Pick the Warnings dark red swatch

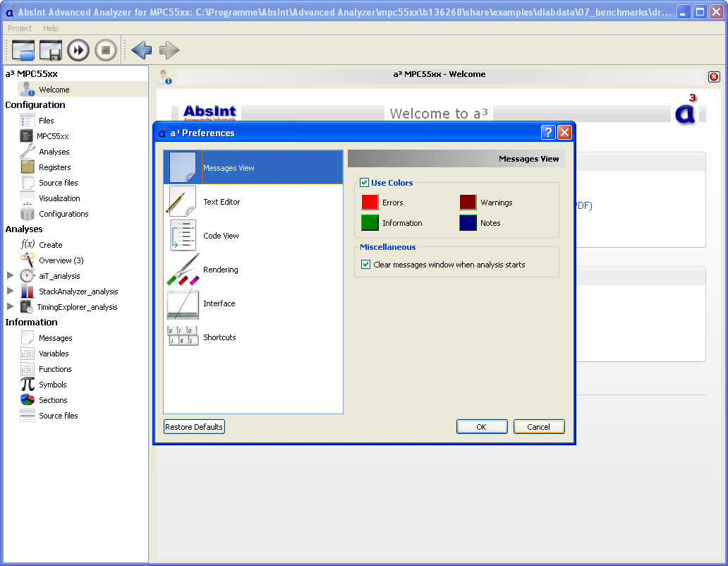pyautogui.click(x=468, y=203)
